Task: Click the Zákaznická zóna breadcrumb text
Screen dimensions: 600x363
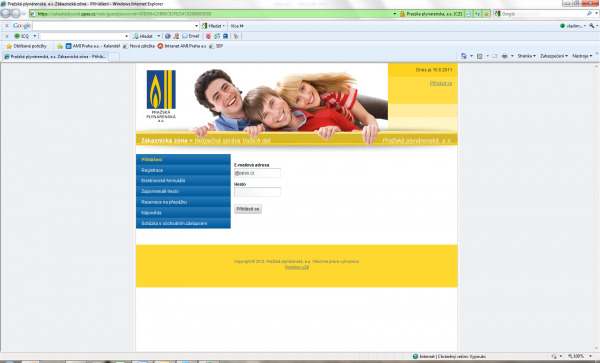Action: [164, 141]
